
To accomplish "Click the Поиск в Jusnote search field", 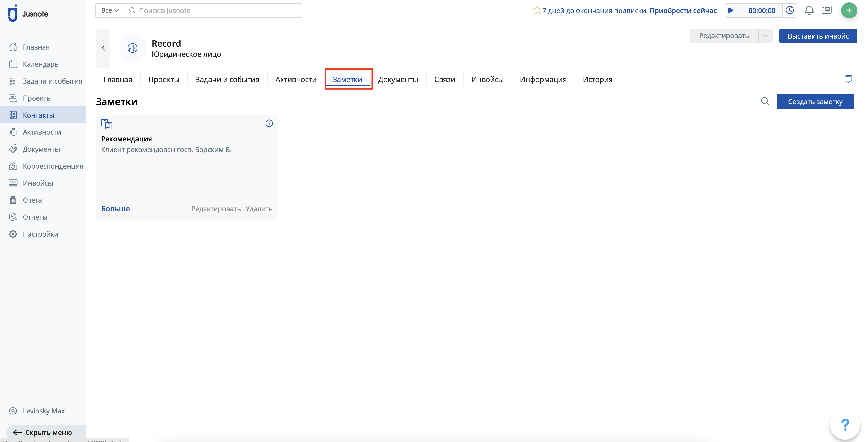I will (216, 10).
